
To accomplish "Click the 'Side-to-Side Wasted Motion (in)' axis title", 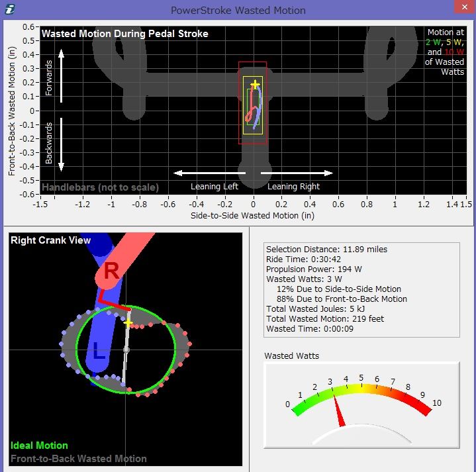I will pos(252,216).
